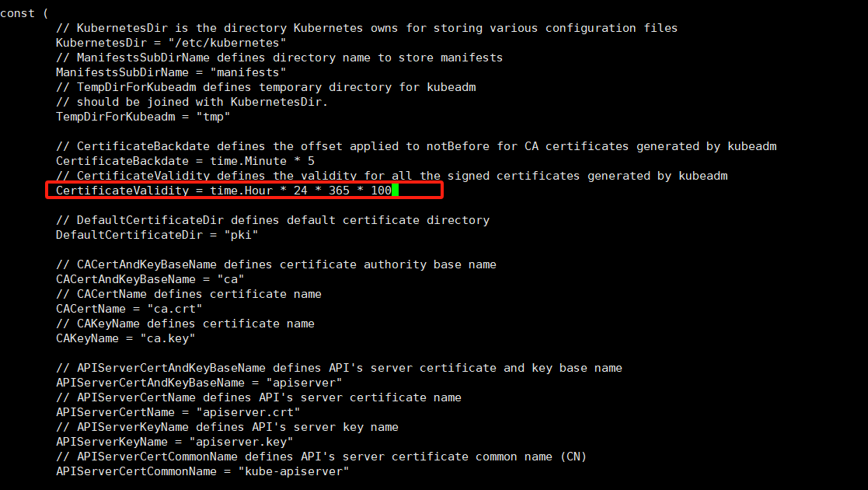Click the CertificateValidity = time.Hour line

point(224,191)
